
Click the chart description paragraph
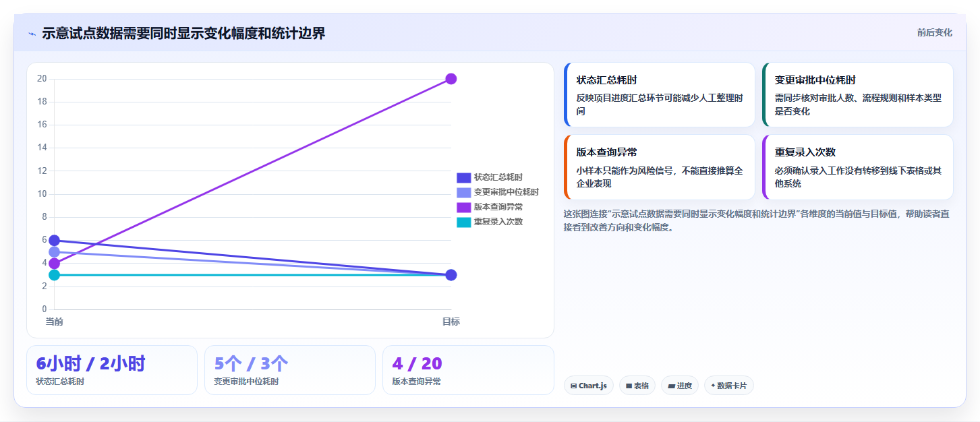pyautogui.click(x=757, y=220)
